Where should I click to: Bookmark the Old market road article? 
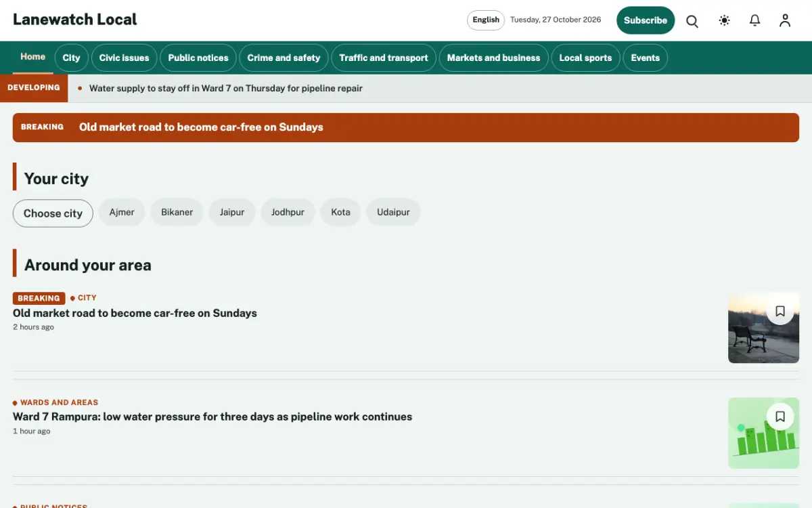tap(780, 311)
